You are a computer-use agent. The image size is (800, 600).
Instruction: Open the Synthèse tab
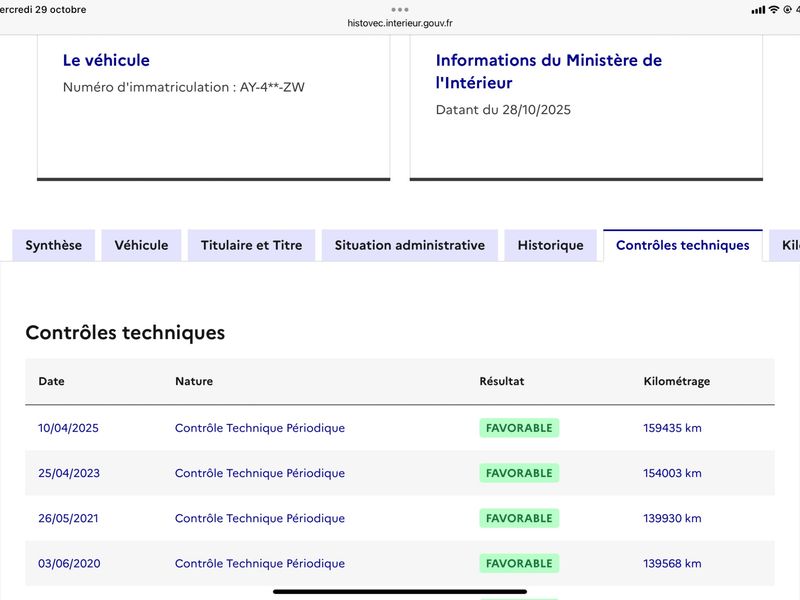click(54, 245)
